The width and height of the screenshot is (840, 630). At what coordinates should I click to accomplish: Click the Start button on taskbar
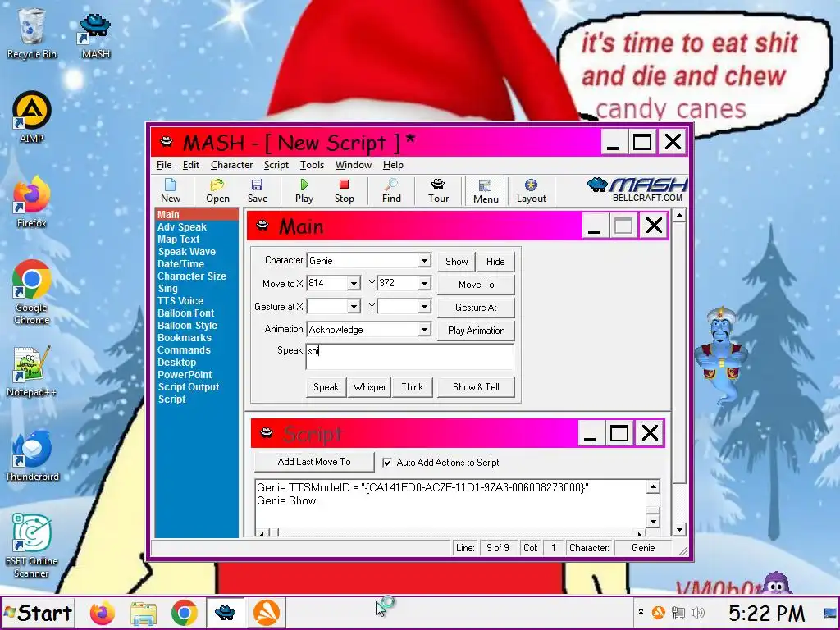pos(38,613)
